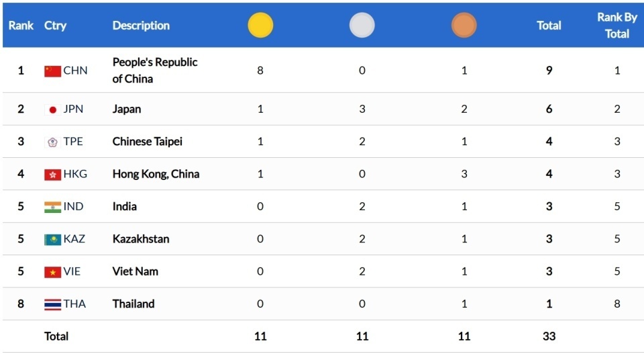Click the Ctry column header
This screenshot has width=644, height=354.
tap(55, 26)
